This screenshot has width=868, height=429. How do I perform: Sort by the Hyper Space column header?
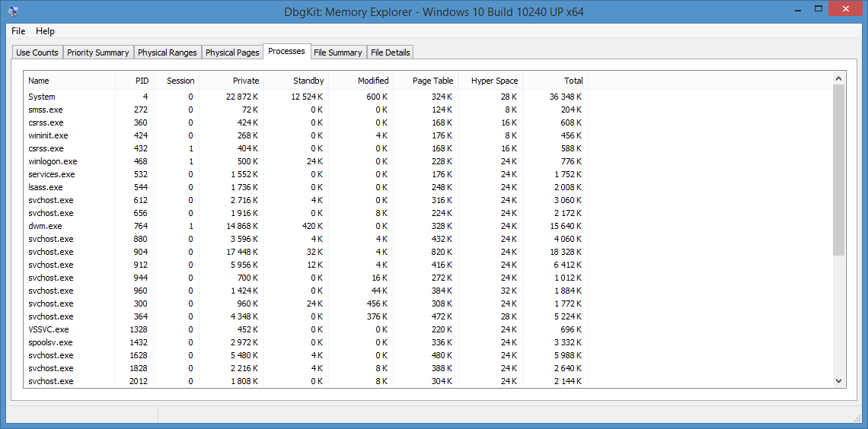coord(490,81)
